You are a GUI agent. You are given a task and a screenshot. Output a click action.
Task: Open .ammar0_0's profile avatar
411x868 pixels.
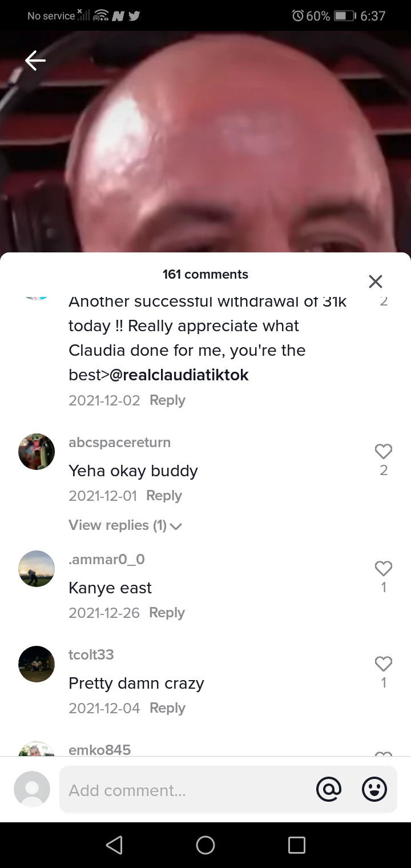37,568
